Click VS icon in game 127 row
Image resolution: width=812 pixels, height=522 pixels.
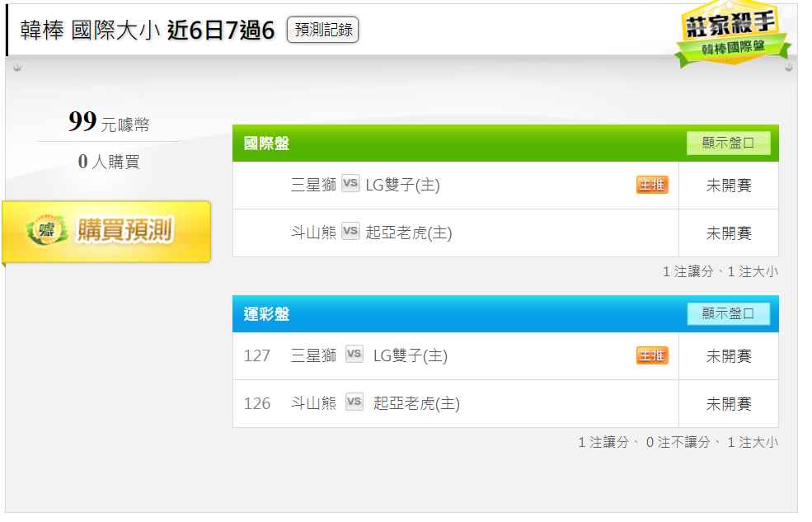[354, 355]
